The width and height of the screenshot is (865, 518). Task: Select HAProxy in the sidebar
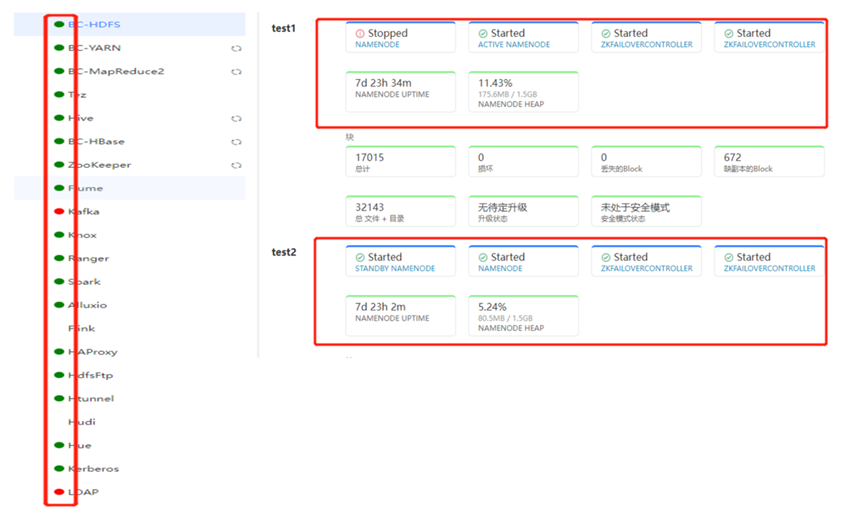(x=93, y=352)
